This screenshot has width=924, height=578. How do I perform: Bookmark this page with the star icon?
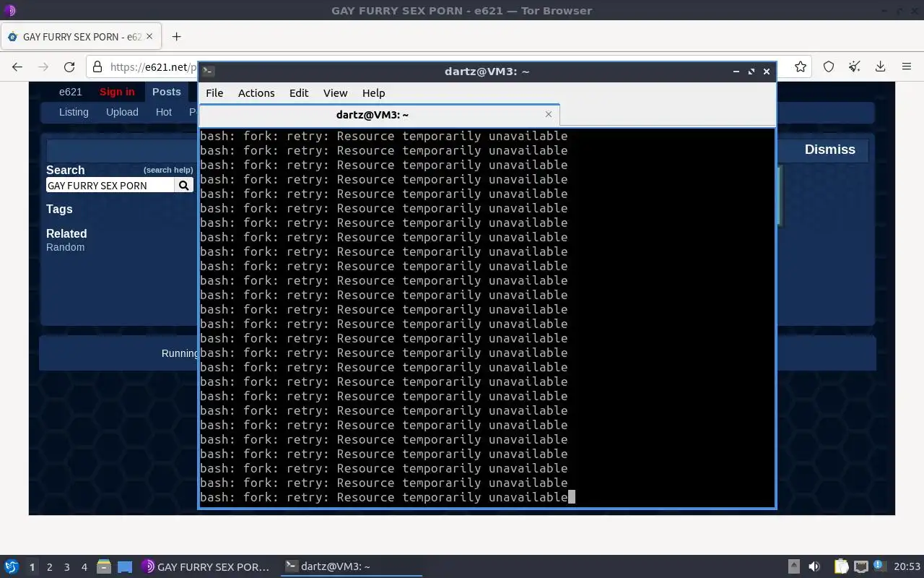(801, 66)
